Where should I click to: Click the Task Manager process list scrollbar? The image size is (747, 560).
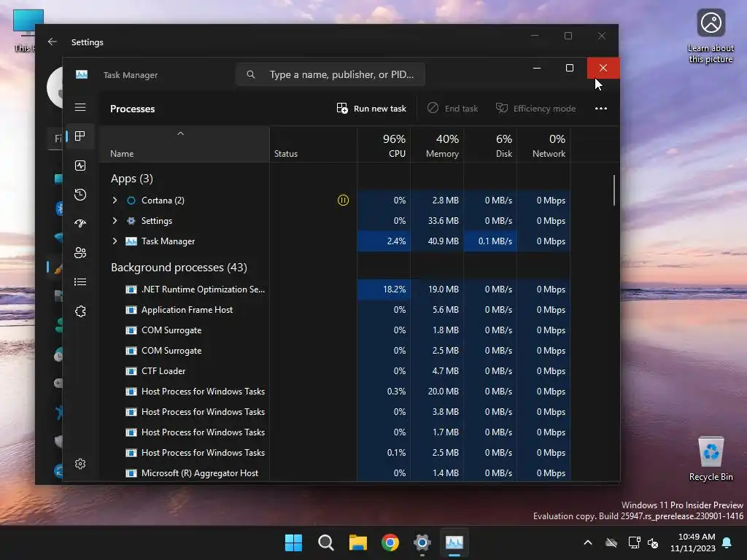(x=614, y=190)
